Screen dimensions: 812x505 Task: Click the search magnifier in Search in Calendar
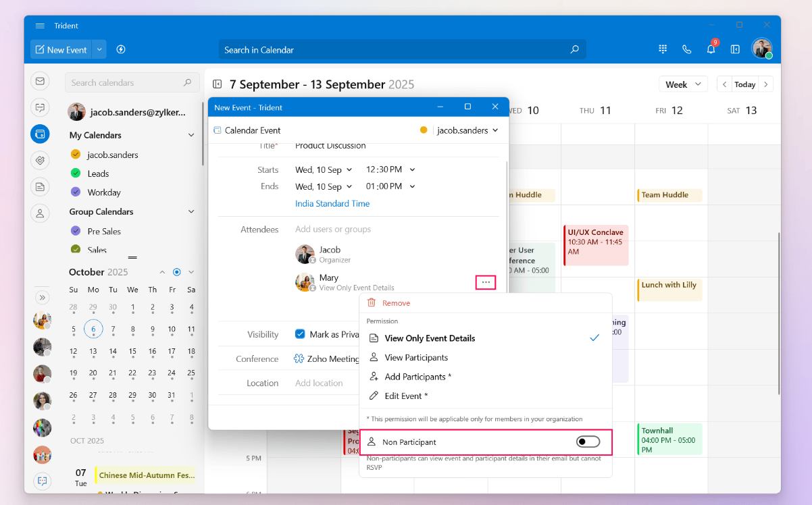[575, 49]
